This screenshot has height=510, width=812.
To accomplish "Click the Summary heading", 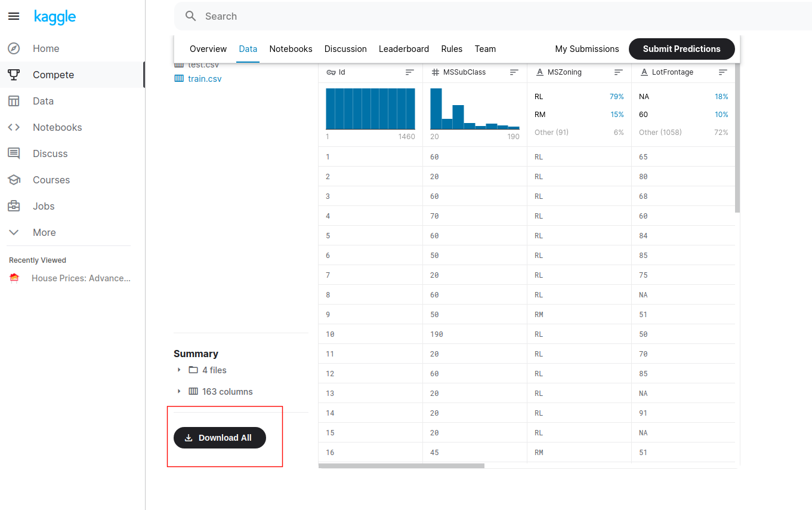I will click(x=196, y=354).
